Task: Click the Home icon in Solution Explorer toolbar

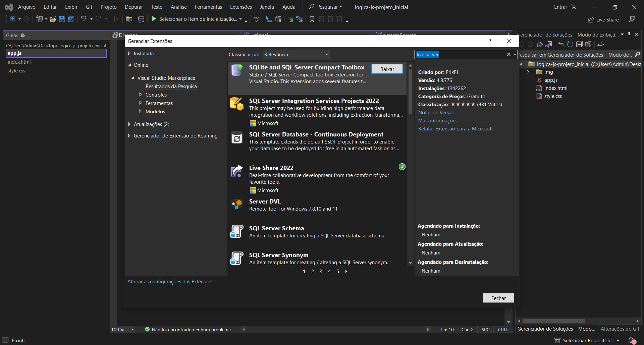Action: pos(540,44)
